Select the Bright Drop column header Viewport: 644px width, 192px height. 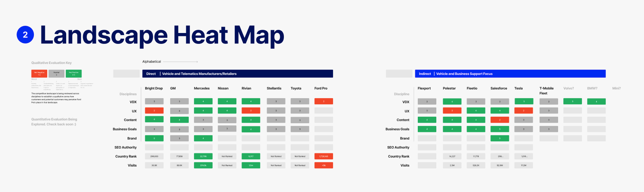click(154, 88)
